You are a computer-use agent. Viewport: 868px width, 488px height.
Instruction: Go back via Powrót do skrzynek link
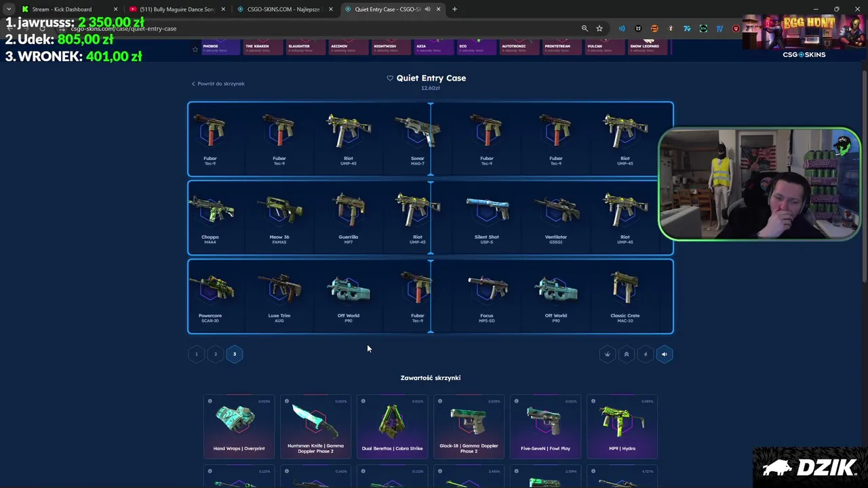pos(218,83)
